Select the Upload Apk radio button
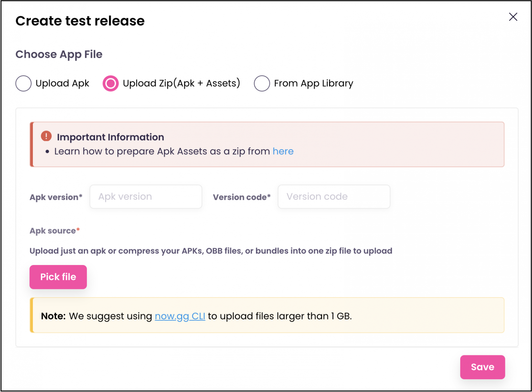 click(x=24, y=83)
